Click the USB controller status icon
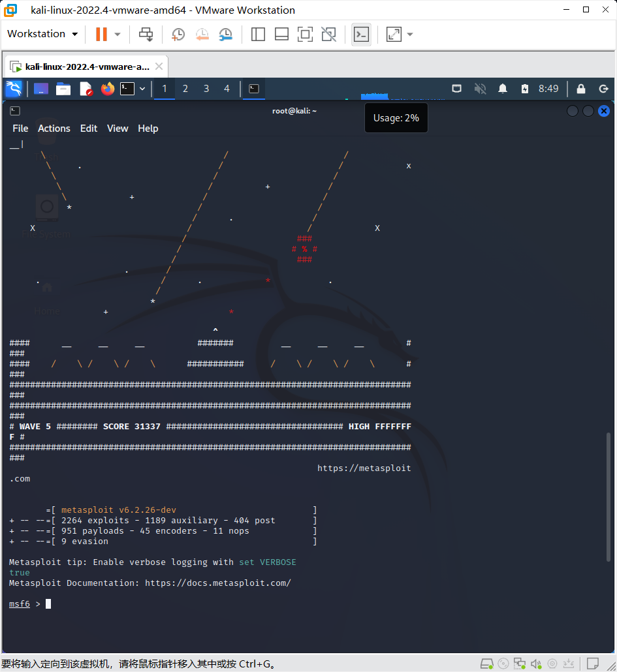 [x=569, y=664]
